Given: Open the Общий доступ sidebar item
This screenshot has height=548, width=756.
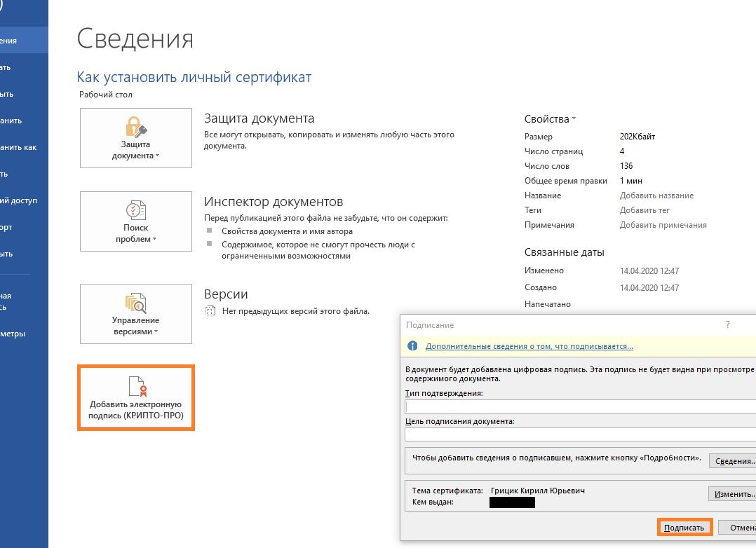Looking at the screenshot, I should pyautogui.click(x=24, y=200).
